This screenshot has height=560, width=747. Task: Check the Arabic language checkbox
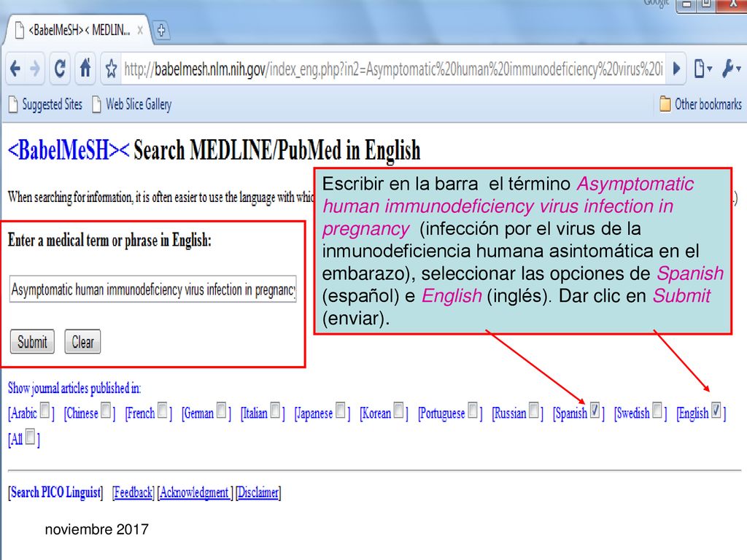coord(44,410)
